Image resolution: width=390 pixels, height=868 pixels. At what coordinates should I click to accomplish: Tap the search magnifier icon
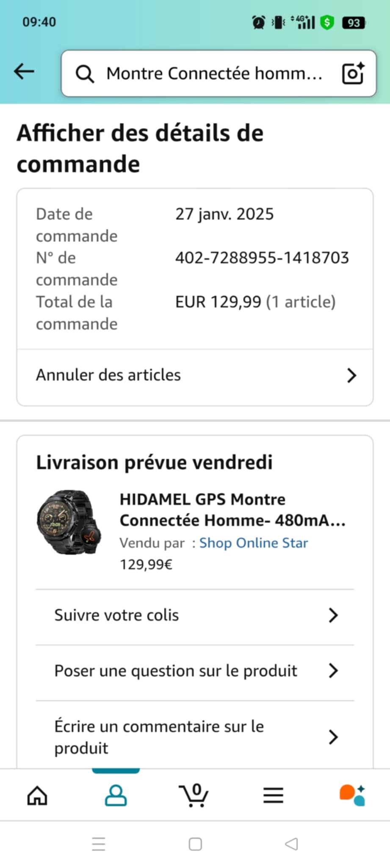[x=85, y=74]
